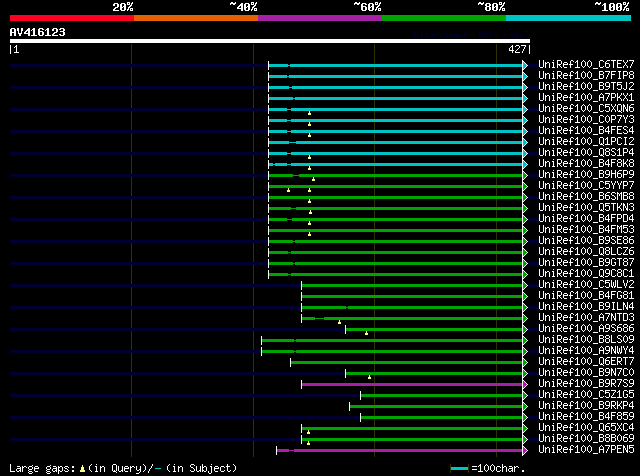The height and width of the screenshot is (476, 640).
Task: Select the UniRef100_Q8LCZ6 label
Action: click(x=586, y=251)
